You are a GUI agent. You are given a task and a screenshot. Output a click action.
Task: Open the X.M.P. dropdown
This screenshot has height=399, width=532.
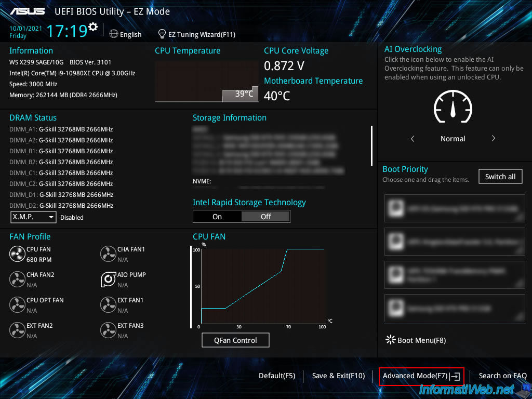[x=33, y=217]
